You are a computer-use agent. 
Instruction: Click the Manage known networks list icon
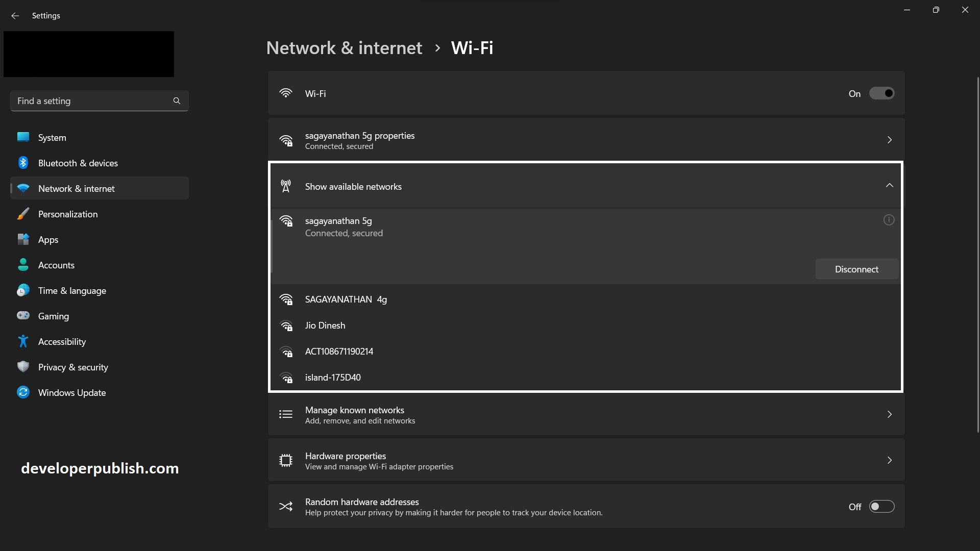286,414
